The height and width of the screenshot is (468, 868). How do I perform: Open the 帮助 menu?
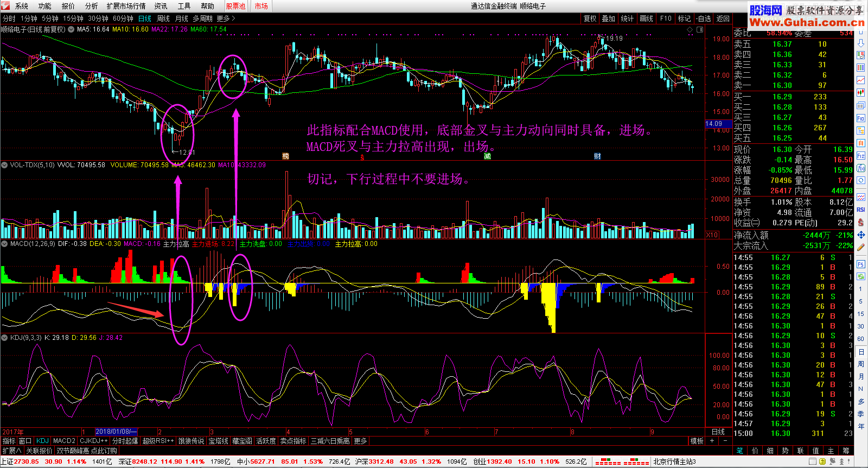tap(207, 6)
